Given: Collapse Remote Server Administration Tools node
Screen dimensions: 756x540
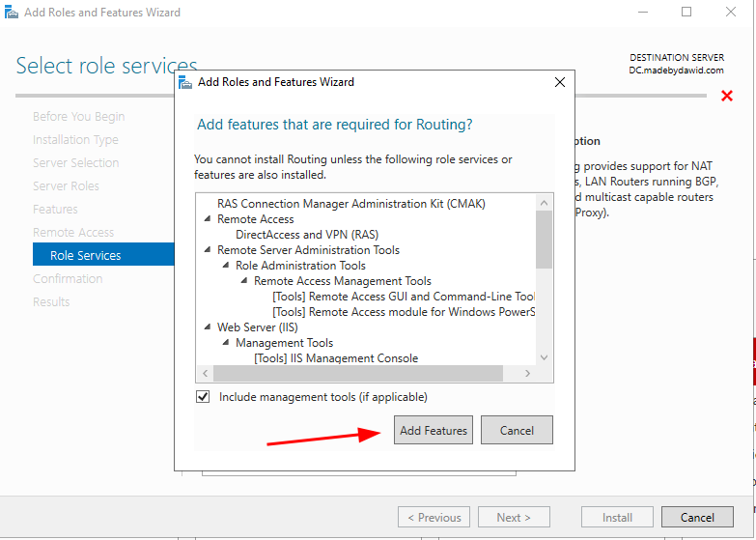Looking at the screenshot, I should pos(208,250).
